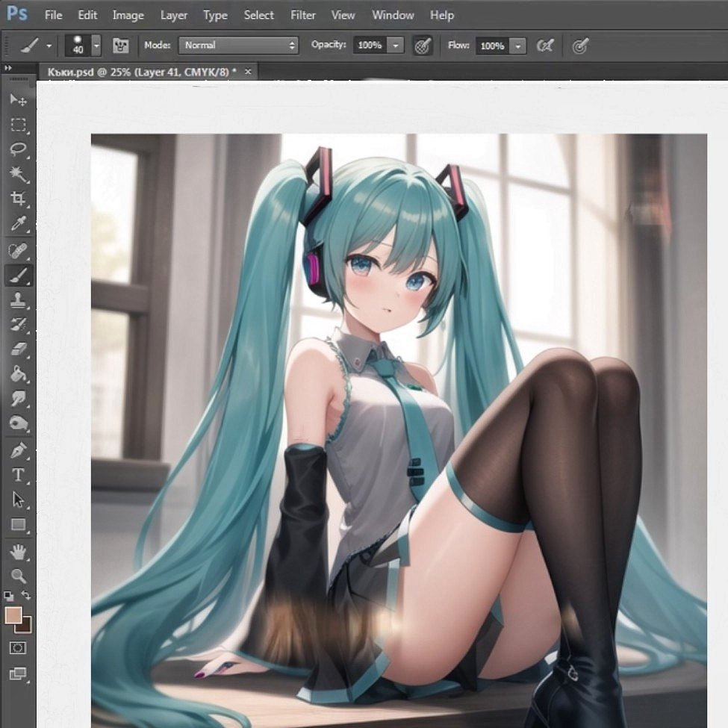The height and width of the screenshot is (728, 728).
Task: Select the Brush tool in toolbox
Action: coord(19,276)
